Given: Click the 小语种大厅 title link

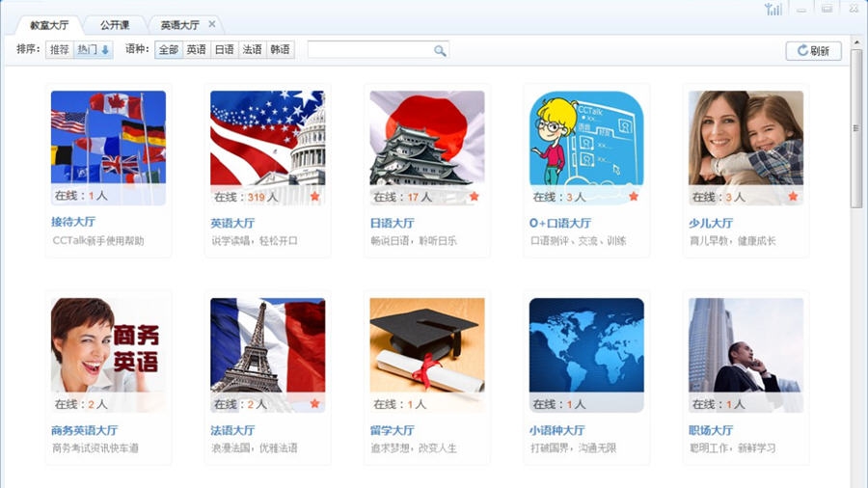Looking at the screenshot, I should [556, 430].
